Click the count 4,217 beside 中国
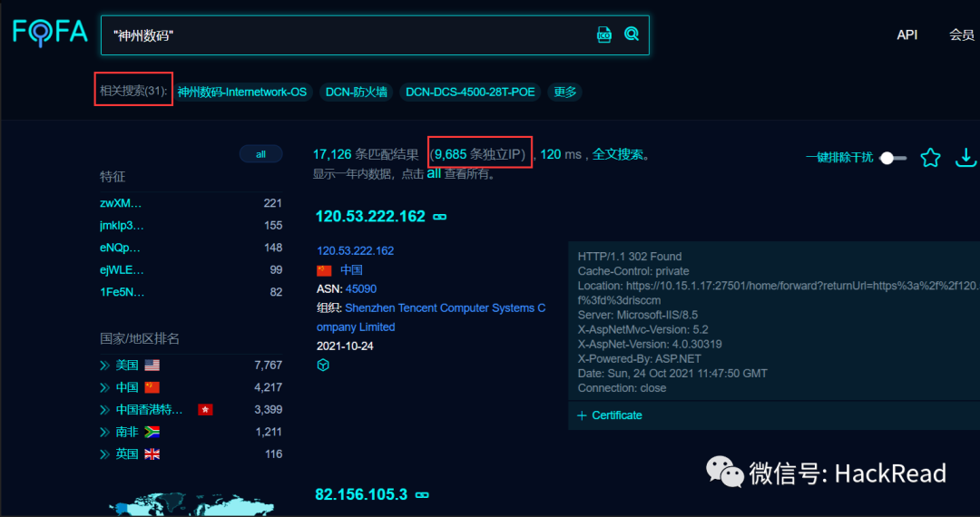980x517 pixels. tap(268, 387)
